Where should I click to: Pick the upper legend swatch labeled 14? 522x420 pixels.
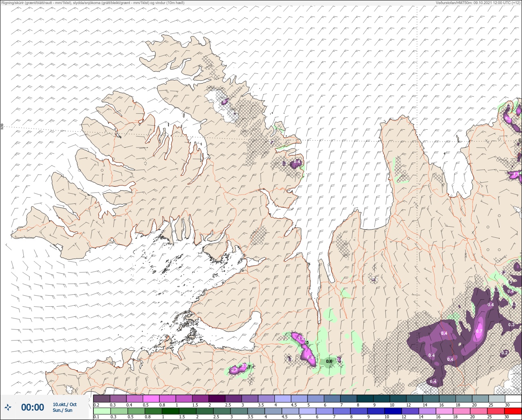431,398
